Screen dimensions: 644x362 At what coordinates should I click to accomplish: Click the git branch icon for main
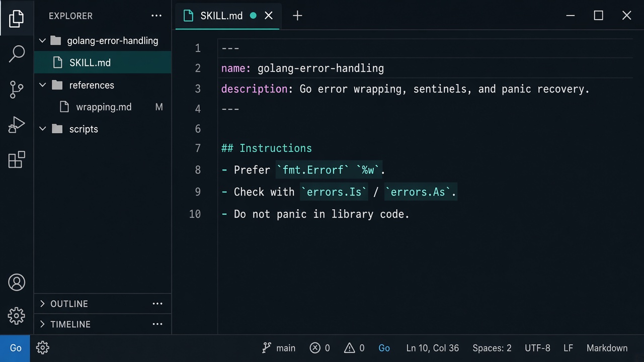click(x=267, y=348)
